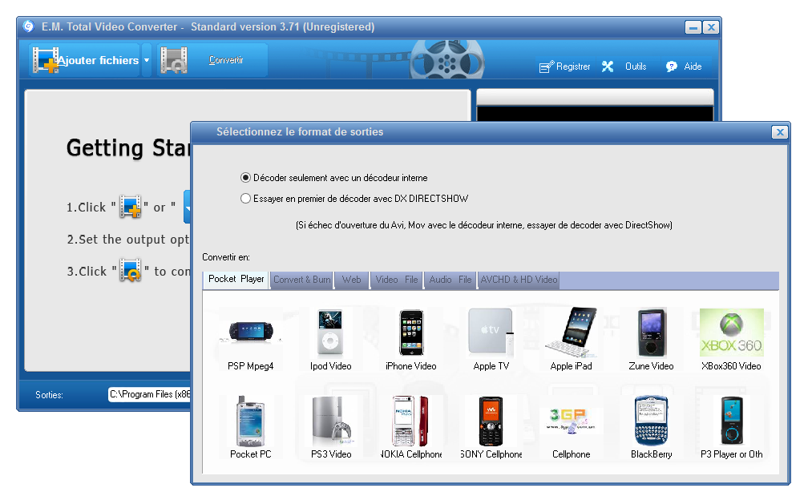Open the Web tab
The height and width of the screenshot is (504, 812).
352,280
